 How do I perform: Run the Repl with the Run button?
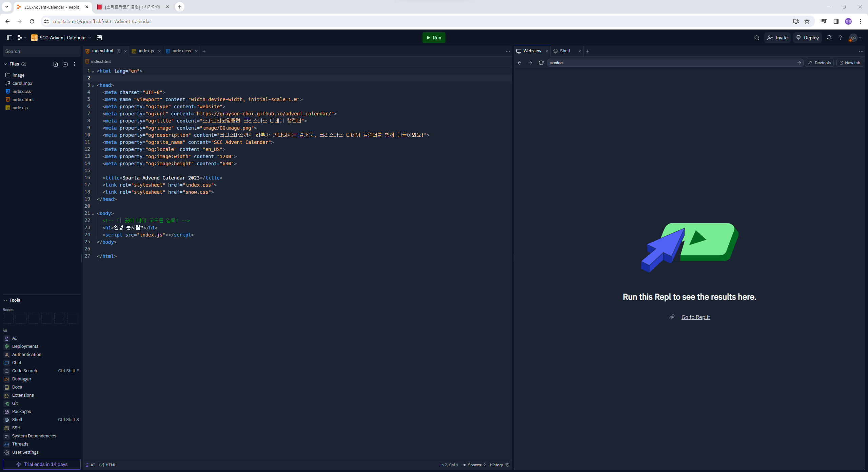434,38
